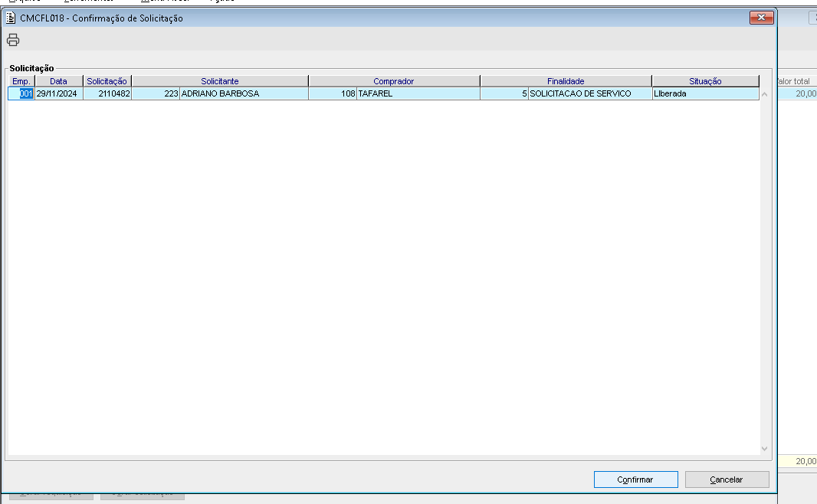The width and height of the screenshot is (817, 504).
Task: Sort by the Solicitante column header
Action: [220, 81]
